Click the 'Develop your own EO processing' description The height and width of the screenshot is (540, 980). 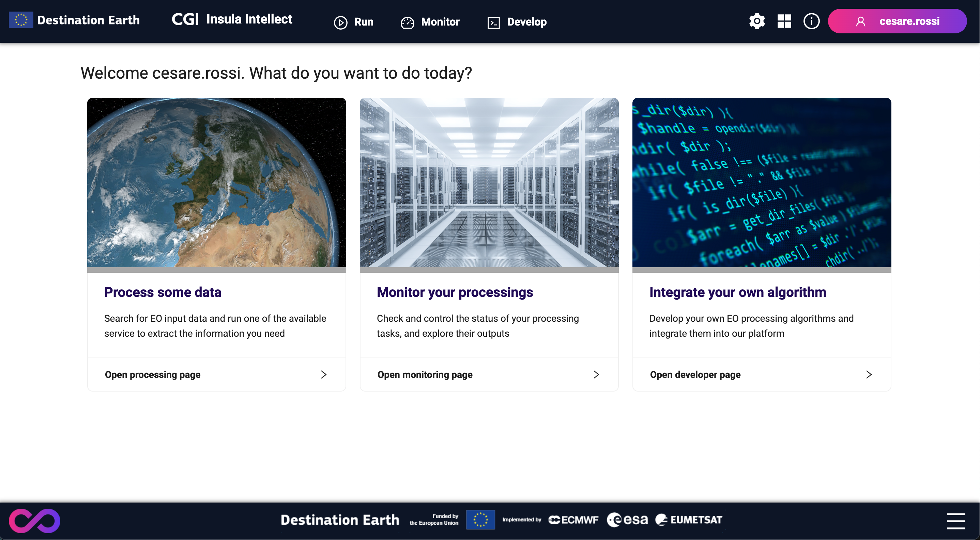(x=751, y=326)
